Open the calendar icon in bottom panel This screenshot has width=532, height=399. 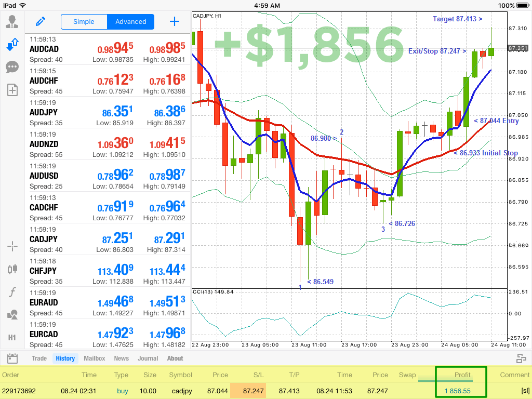[12, 358]
